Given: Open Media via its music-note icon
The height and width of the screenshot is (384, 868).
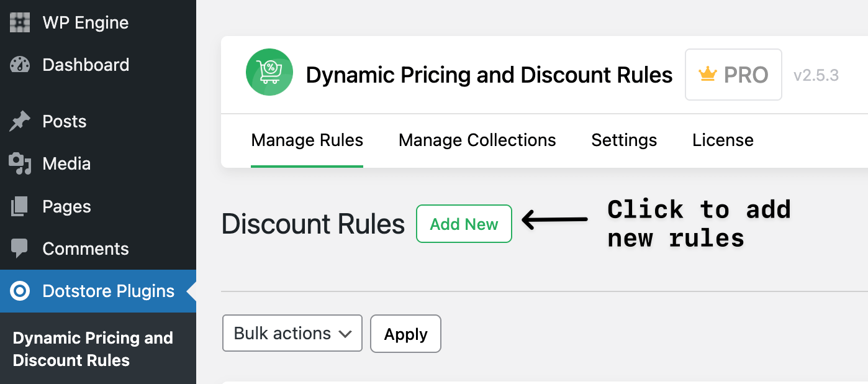Looking at the screenshot, I should tap(19, 163).
